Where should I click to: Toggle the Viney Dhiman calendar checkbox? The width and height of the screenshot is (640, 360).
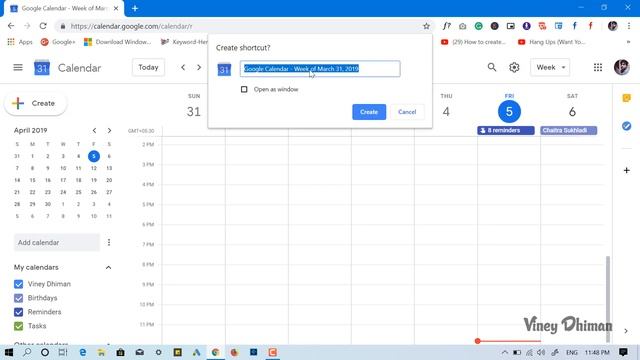18,284
